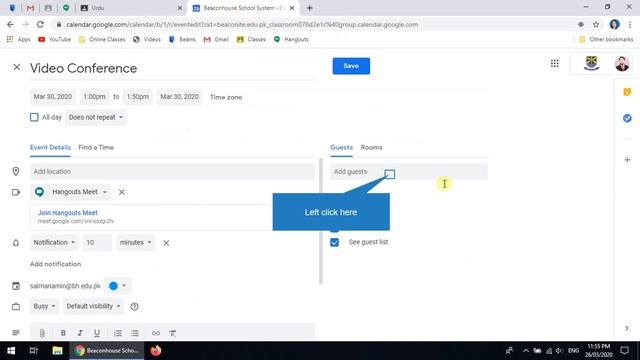Click the Time zone link
The width and height of the screenshot is (640, 360).
point(226,97)
